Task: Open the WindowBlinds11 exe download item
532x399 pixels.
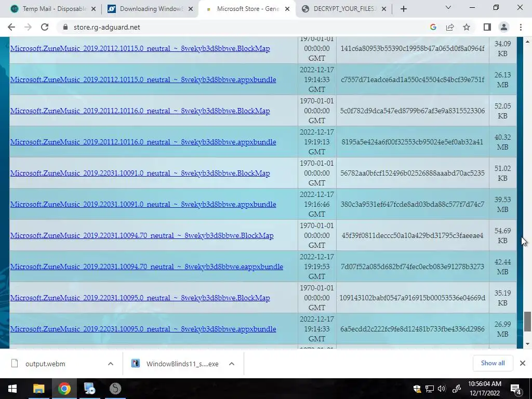Action: click(x=176, y=364)
